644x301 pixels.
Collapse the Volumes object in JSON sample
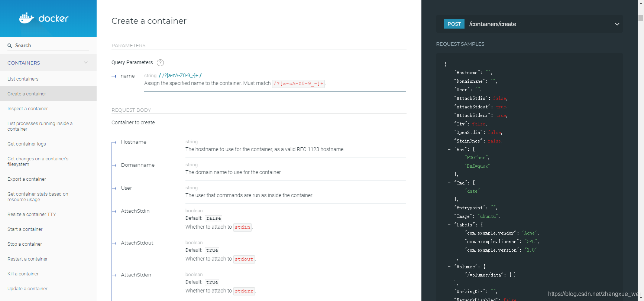[x=449, y=266]
